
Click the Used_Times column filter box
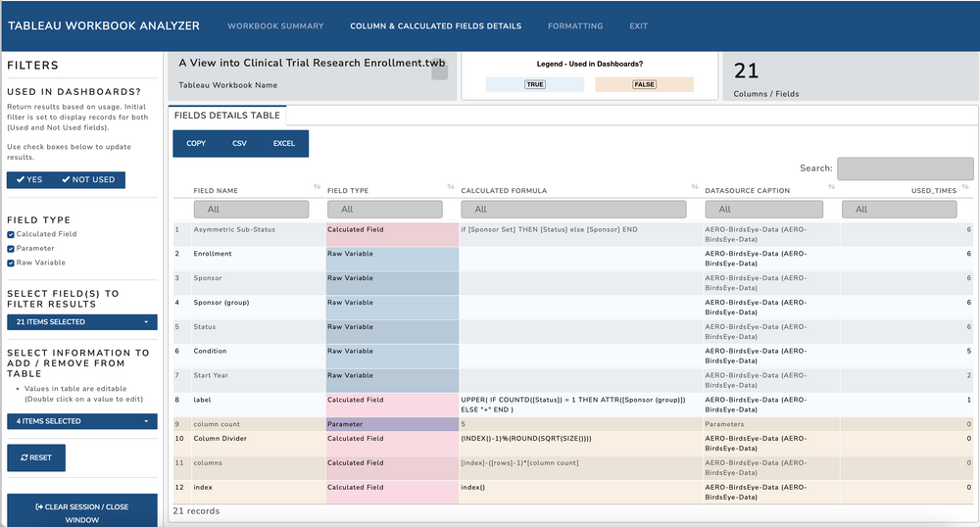(899, 210)
